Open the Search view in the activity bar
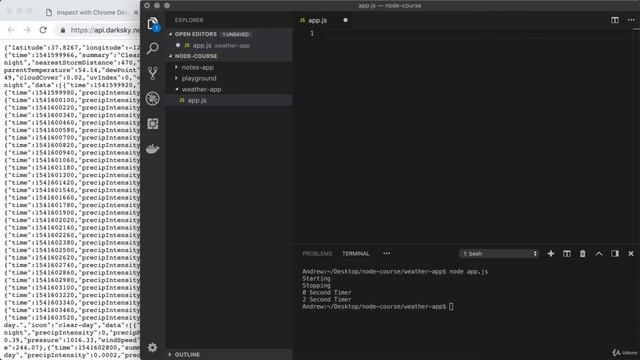640x360 pixels. click(153, 48)
